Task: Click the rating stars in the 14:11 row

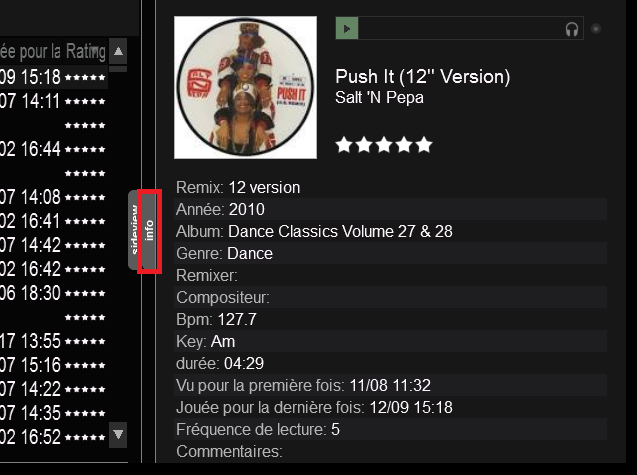Action: [85, 101]
